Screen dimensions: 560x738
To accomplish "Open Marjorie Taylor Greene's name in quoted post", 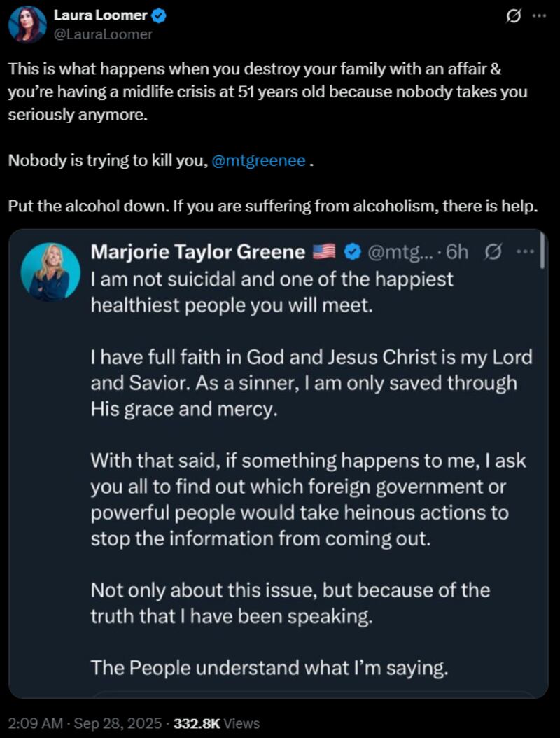I will pos(197,252).
